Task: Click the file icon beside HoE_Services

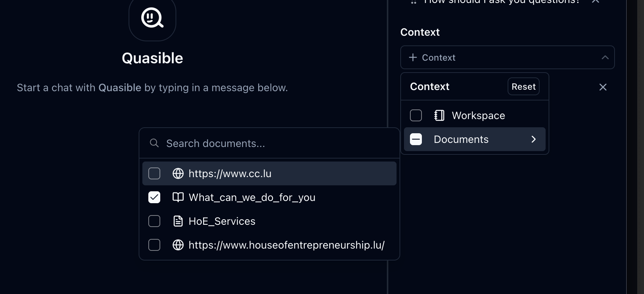Action: pos(178,221)
